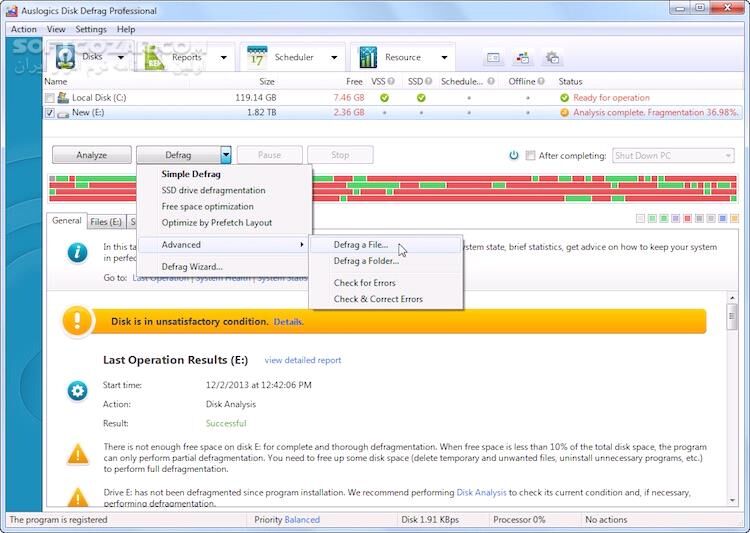Click the VSS column info icon
Screen dimensions: 750x533
click(x=391, y=81)
